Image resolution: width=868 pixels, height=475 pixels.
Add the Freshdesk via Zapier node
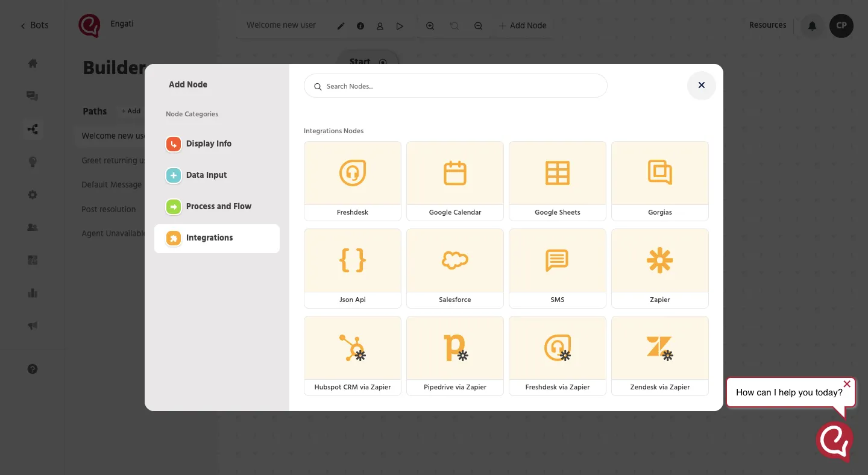[558, 356]
